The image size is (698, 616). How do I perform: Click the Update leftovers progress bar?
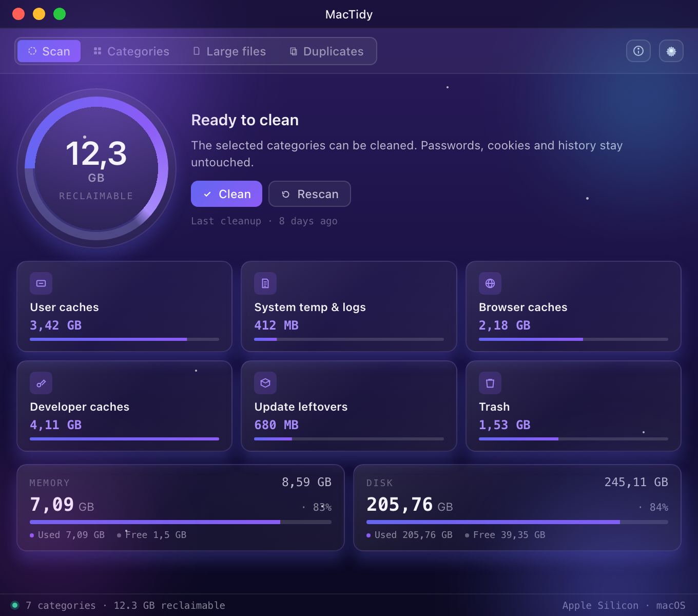coord(349,439)
